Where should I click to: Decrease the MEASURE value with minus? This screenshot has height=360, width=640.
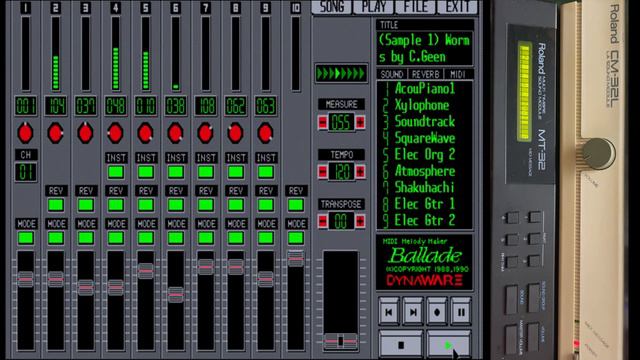(x=322, y=122)
